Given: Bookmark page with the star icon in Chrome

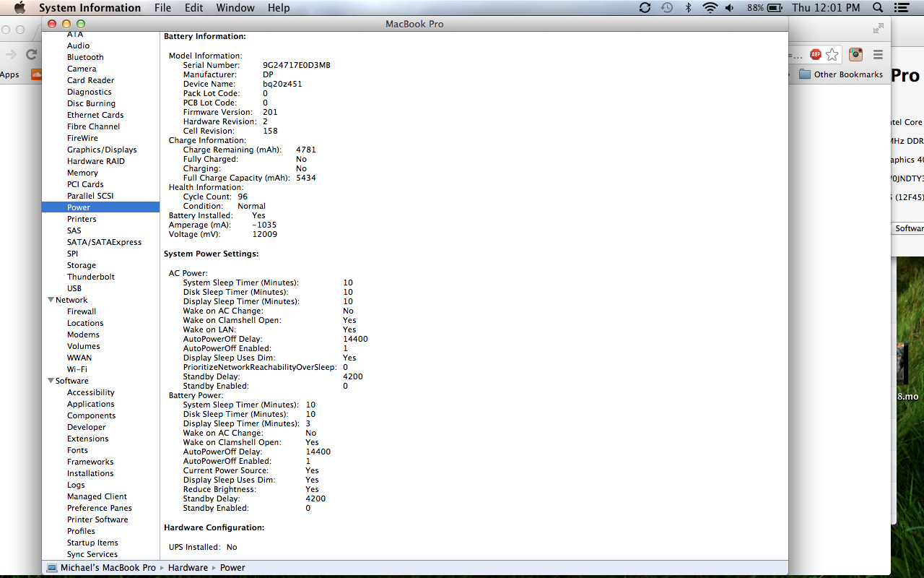Looking at the screenshot, I should coord(832,54).
